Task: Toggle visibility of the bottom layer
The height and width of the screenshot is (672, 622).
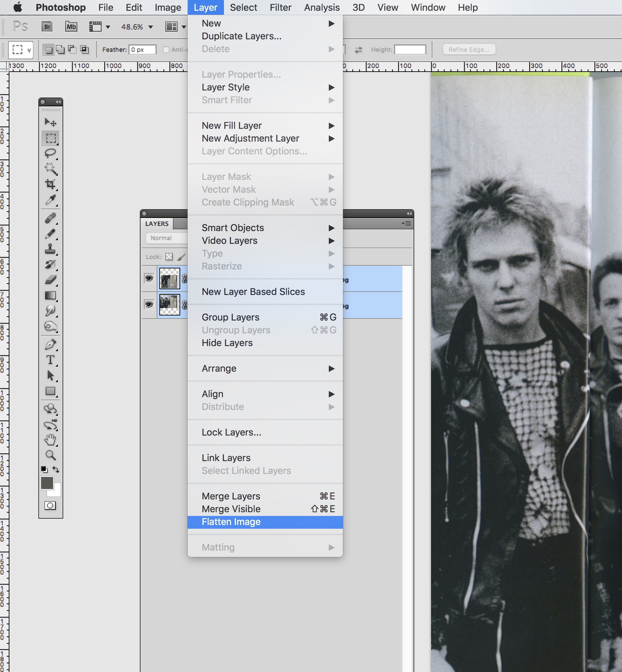Action: pyautogui.click(x=149, y=305)
